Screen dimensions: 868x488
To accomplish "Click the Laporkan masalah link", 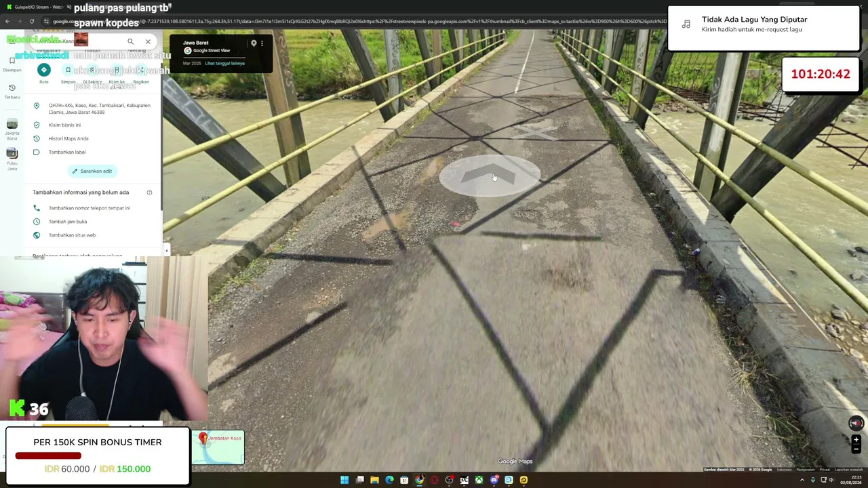I will (848, 470).
